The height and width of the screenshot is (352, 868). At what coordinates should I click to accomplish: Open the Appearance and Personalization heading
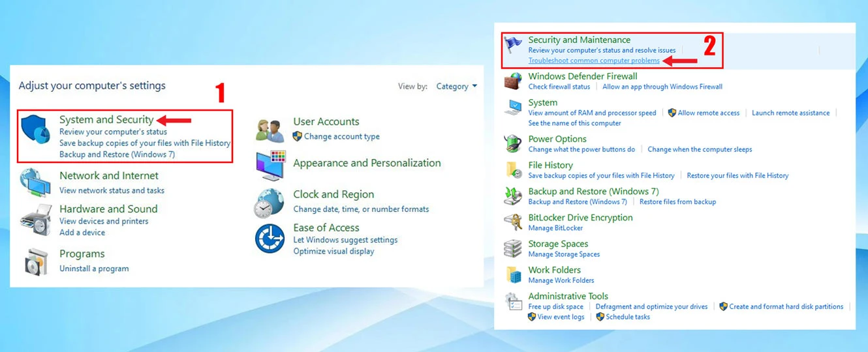click(367, 163)
